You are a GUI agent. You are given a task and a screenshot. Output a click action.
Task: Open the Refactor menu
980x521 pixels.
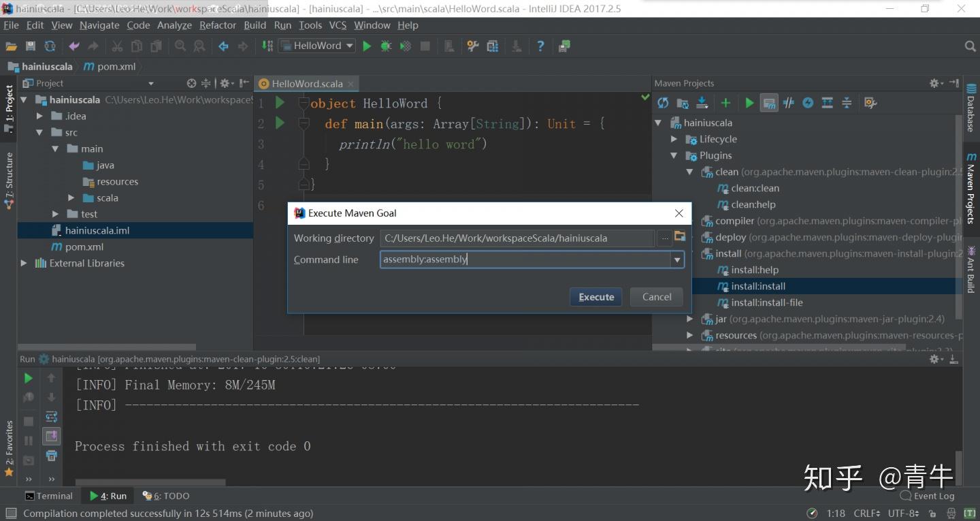(217, 25)
